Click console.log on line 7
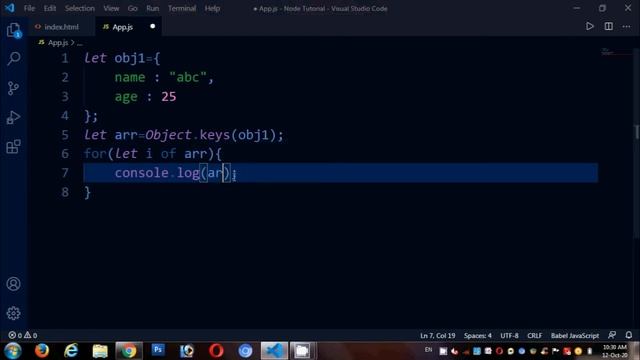The width and height of the screenshot is (640, 360). pyautogui.click(x=157, y=173)
